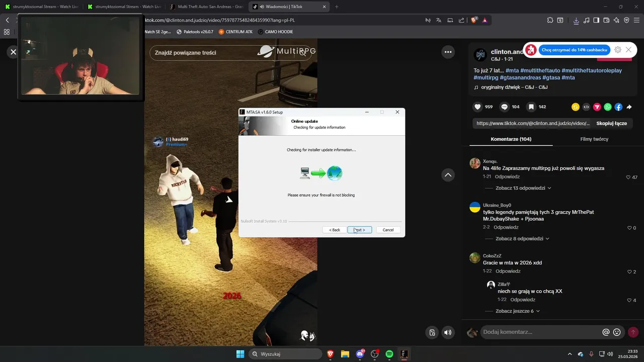The width and height of the screenshot is (644, 362).
Task: Bookmark the video (142 saves)
Action: pyautogui.click(x=531, y=107)
